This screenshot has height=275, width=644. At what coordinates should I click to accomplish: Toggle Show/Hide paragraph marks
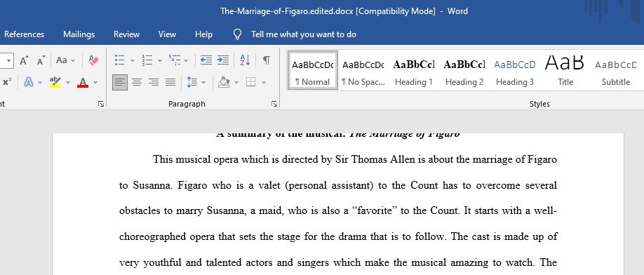267,60
